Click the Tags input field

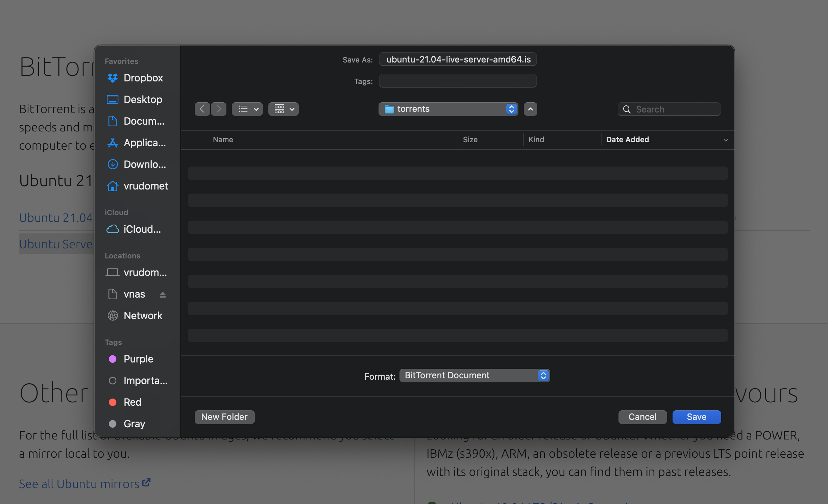pyautogui.click(x=458, y=81)
